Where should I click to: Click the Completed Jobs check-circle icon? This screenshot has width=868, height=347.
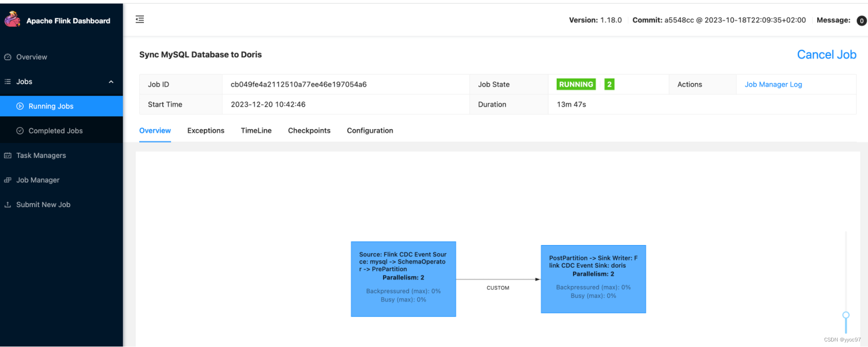pos(20,131)
